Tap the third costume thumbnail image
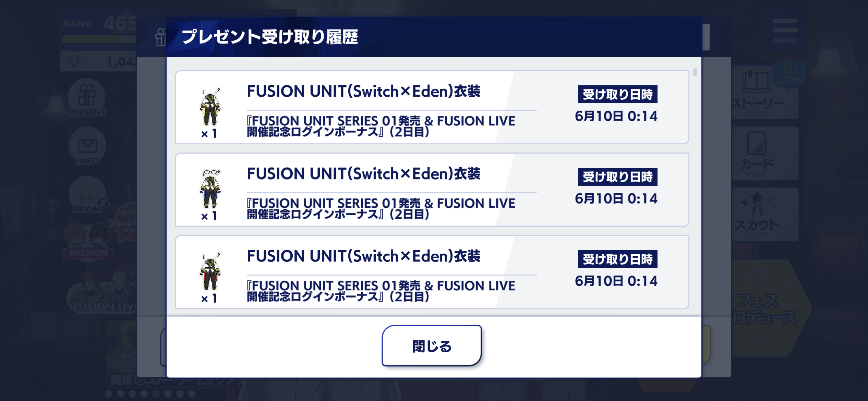The height and width of the screenshot is (401, 868). point(210,271)
